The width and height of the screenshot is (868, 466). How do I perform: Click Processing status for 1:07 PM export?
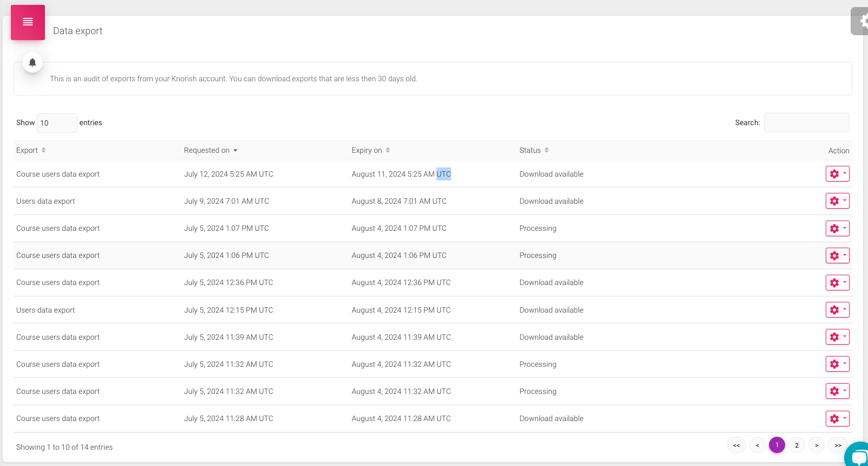coord(538,228)
